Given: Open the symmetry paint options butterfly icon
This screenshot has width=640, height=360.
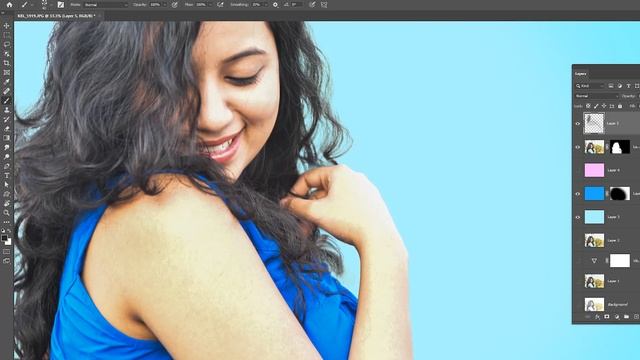Looking at the screenshot, I should [x=324, y=4].
